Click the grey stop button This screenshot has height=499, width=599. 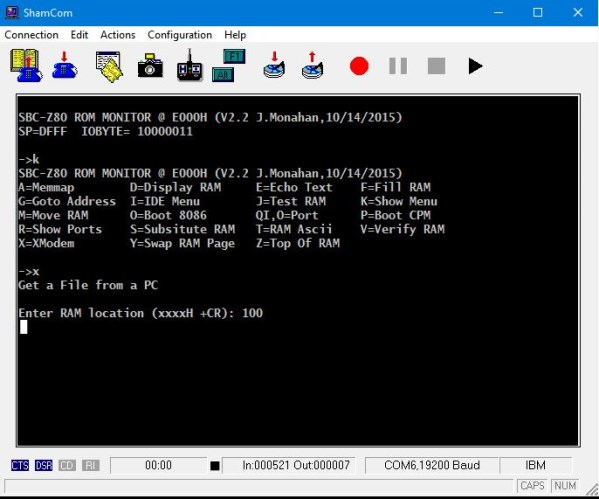click(x=436, y=66)
